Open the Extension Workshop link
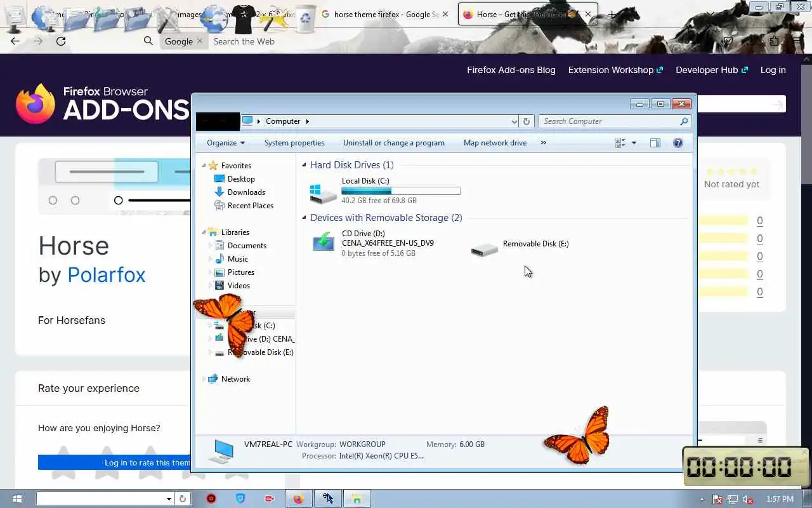Screen dimensions: 812x508 click(x=615, y=70)
